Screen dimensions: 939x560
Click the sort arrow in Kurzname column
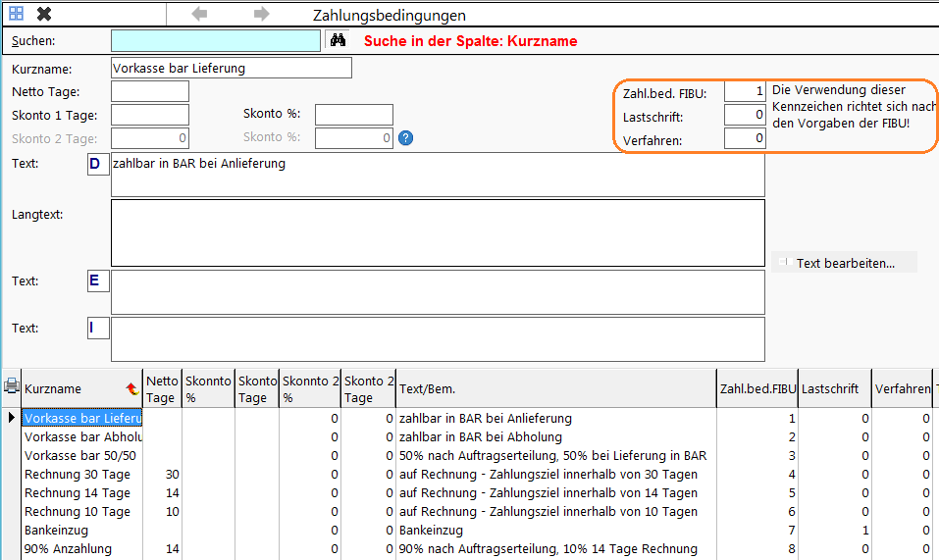coord(132,389)
